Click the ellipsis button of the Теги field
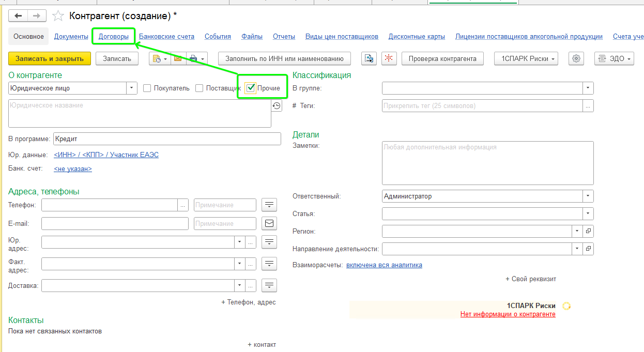This screenshot has height=352, width=644. click(x=588, y=105)
